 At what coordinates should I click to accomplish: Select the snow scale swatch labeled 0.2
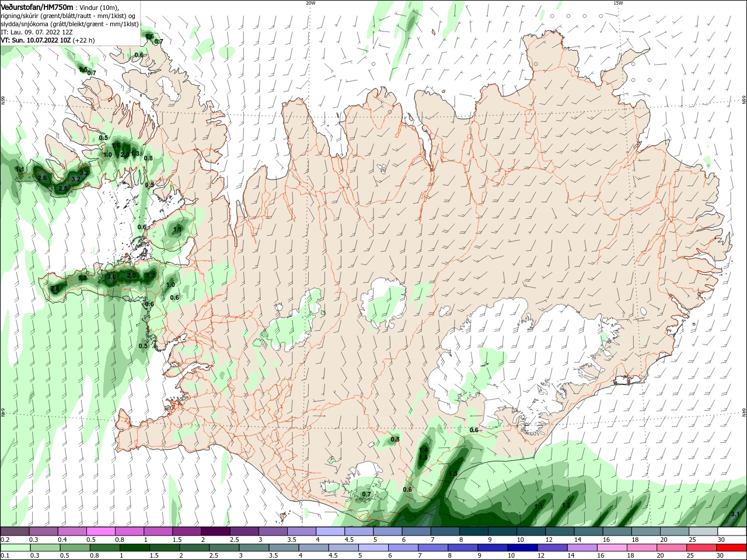[15, 531]
